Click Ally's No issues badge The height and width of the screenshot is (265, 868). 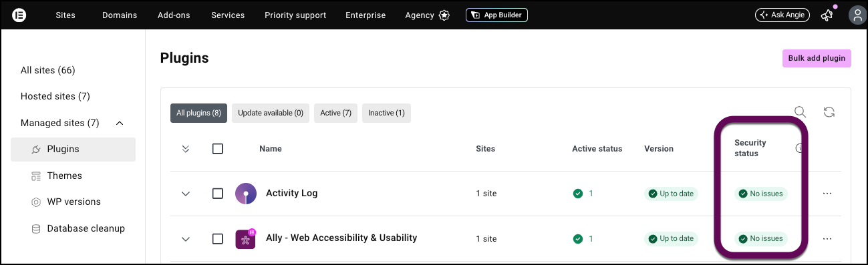pos(761,238)
